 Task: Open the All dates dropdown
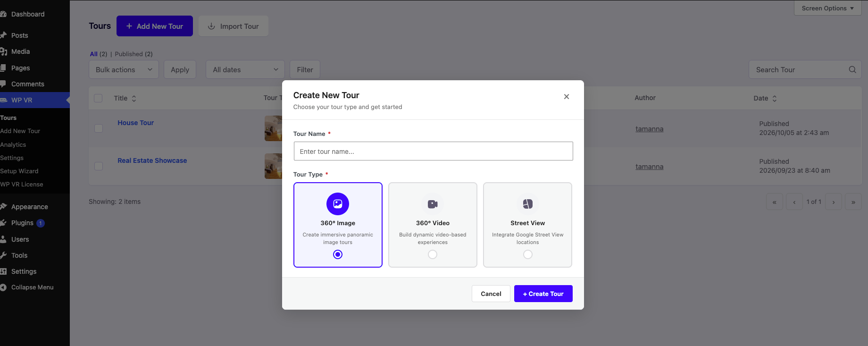click(245, 69)
